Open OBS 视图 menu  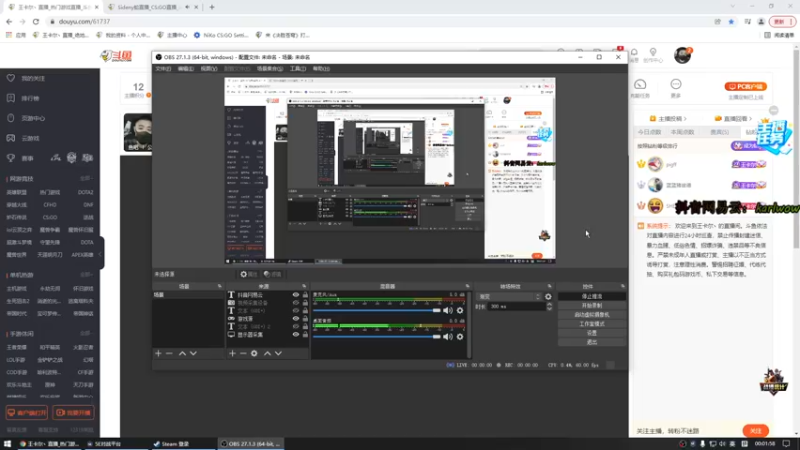[209, 68]
